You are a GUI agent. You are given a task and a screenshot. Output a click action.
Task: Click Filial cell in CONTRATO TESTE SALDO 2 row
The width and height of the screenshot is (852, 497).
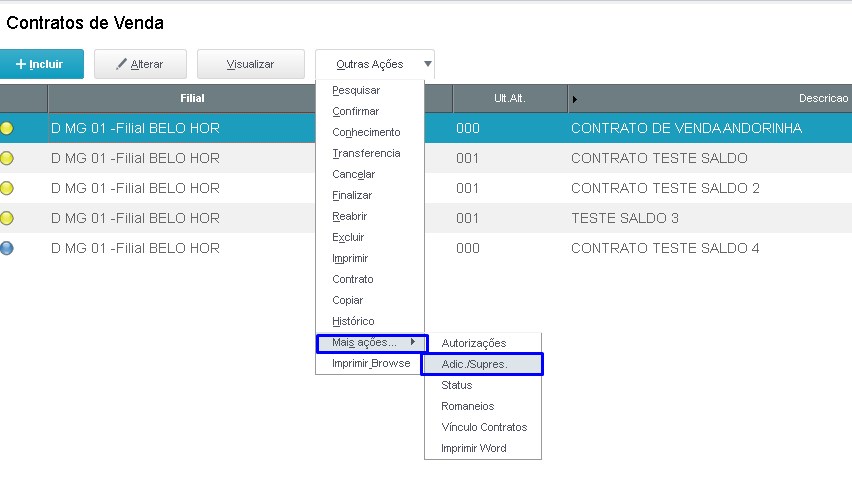pyautogui.click(x=135, y=188)
